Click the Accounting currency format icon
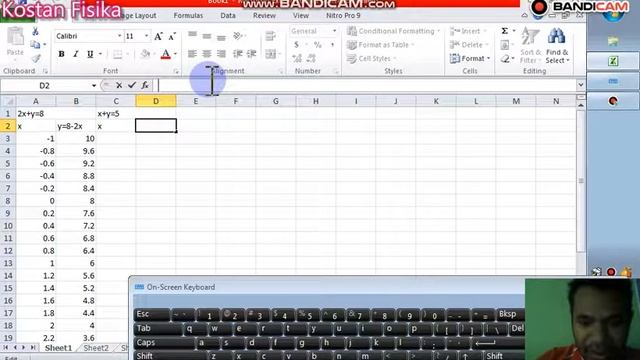The height and width of the screenshot is (360, 640). [296, 44]
